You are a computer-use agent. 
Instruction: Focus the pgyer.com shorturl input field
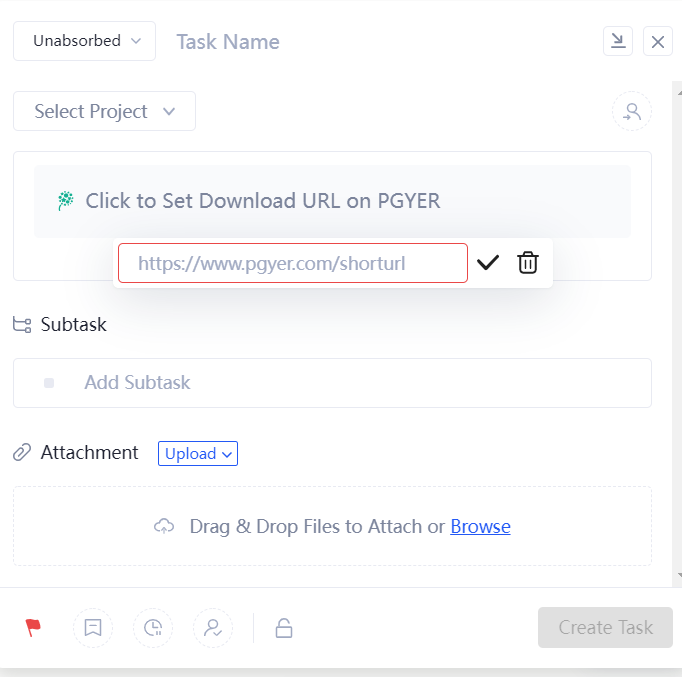pos(292,263)
